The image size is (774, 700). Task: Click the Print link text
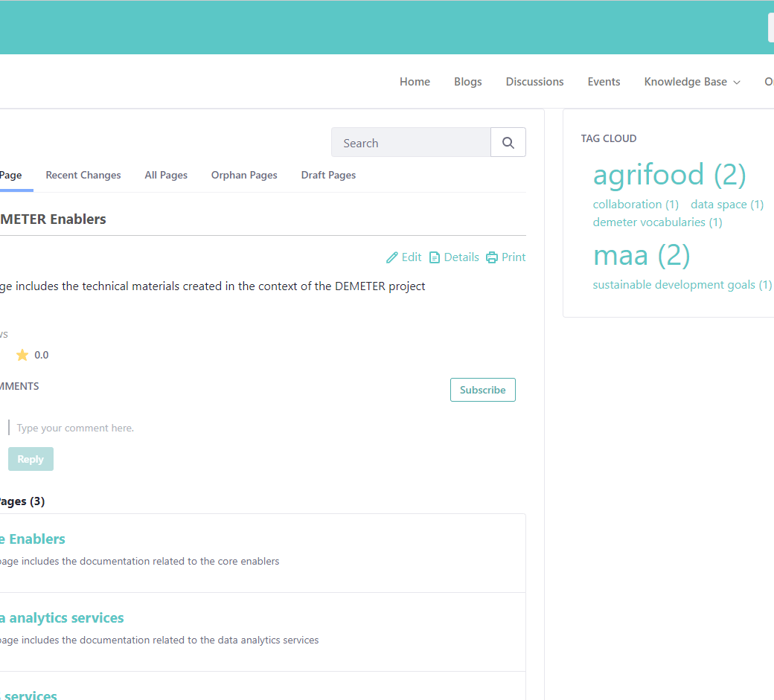click(514, 257)
